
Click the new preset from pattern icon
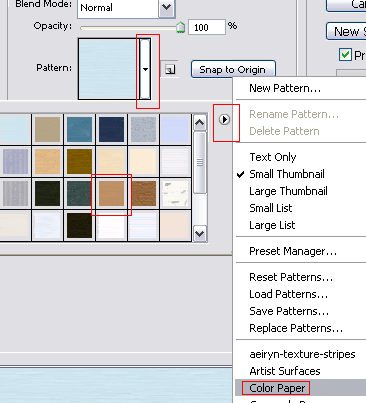170,69
